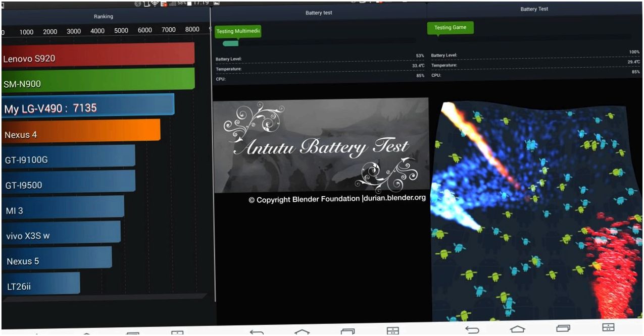
Task: Click the Antutu Battery Test video frame
Action: [321, 145]
